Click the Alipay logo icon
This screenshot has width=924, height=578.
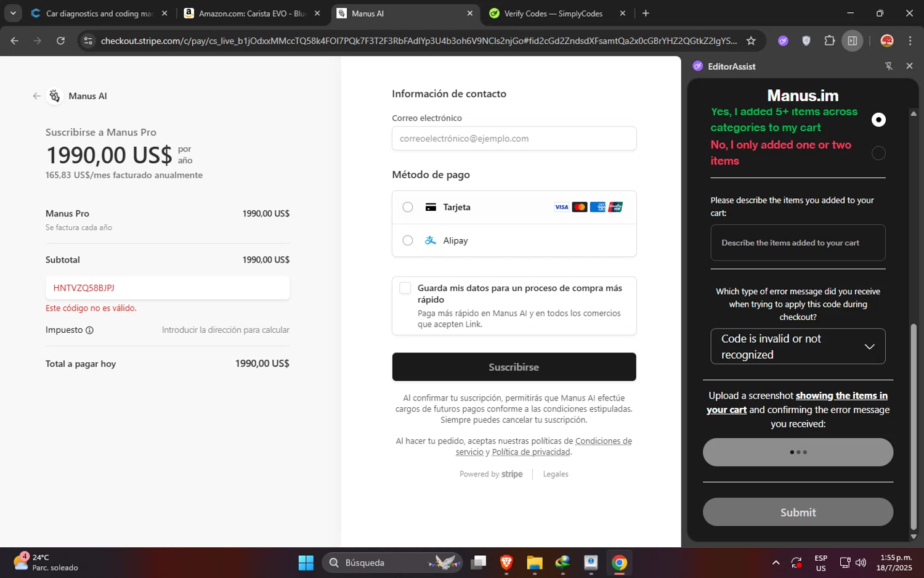tap(431, 240)
